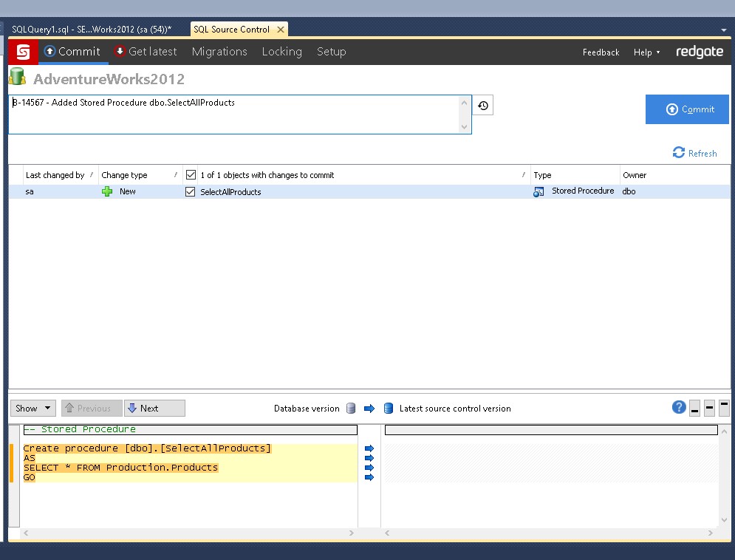735x560 pixels.
Task: Click the green plus New change icon
Action: click(107, 191)
